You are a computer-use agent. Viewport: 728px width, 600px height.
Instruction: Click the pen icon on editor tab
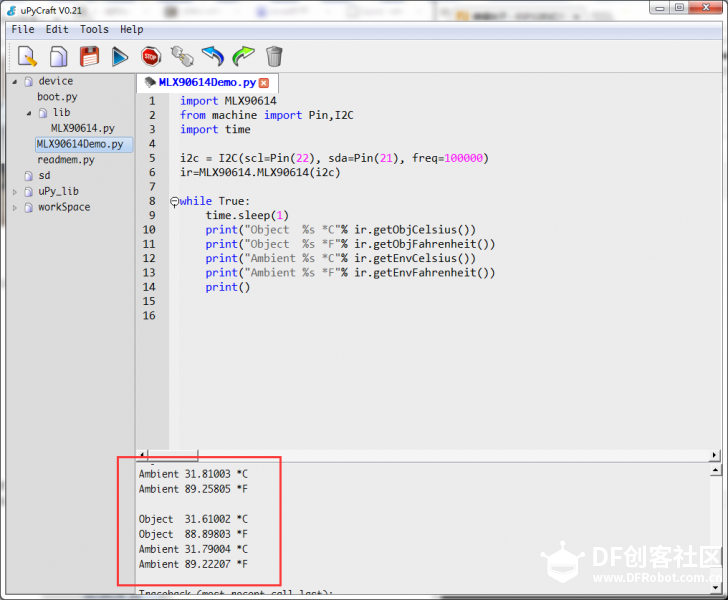[150, 82]
